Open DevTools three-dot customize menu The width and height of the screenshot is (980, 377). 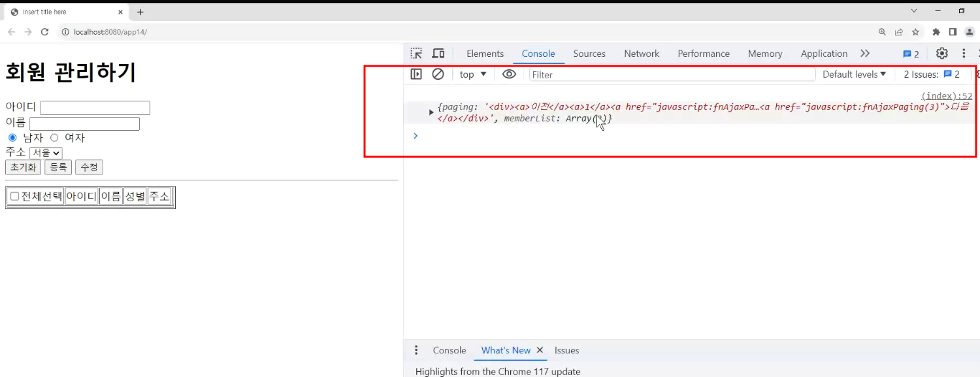(964, 54)
